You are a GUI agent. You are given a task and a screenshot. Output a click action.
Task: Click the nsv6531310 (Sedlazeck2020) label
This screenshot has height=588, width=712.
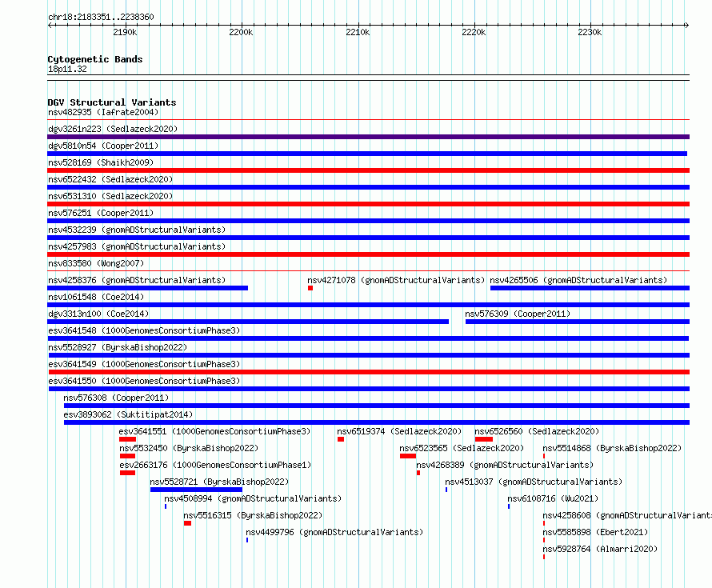pos(110,196)
